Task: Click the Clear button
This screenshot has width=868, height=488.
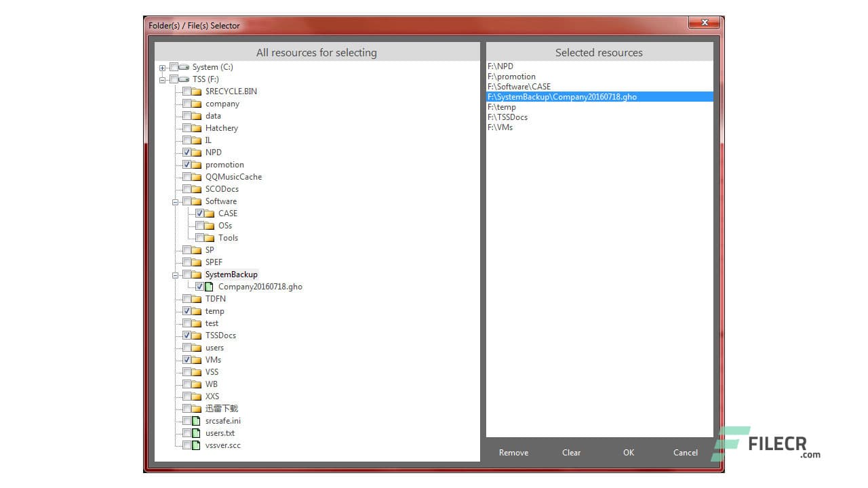Action: [x=571, y=452]
